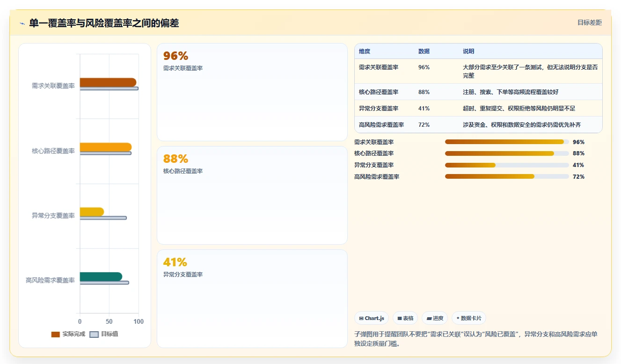This screenshot has height=364, width=621.
Task: Click the 50 tick on the chart axis
Action: point(109,322)
